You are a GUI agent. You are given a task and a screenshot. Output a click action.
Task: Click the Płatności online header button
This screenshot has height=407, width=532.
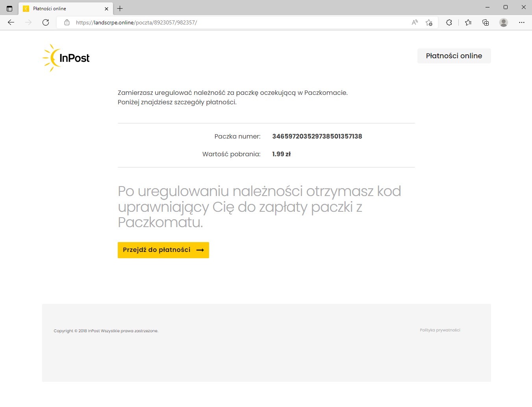(x=454, y=56)
